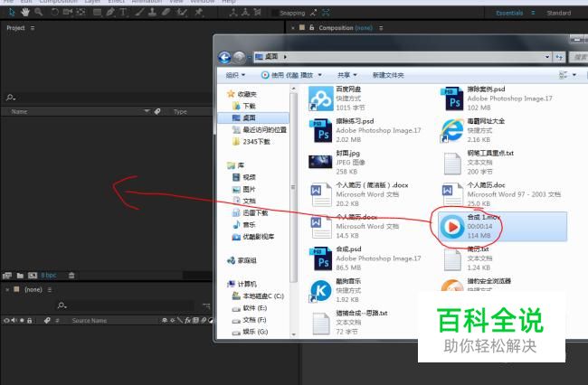Select 视频 library in sidebar
This screenshot has height=385, width=588.
pos(244,177)
